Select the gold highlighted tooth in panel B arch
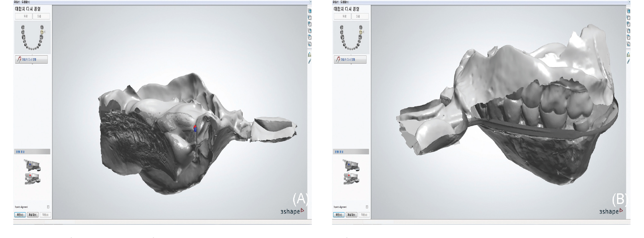Viewport: 644px width, 238px height. pos(360,32)
